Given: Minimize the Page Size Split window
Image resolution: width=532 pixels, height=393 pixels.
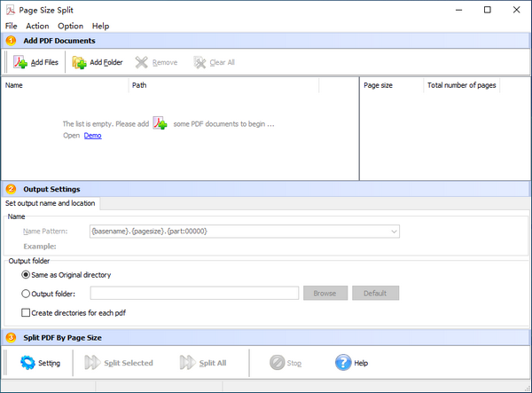Looking at the screenshot, I should [x=458, y=10].
